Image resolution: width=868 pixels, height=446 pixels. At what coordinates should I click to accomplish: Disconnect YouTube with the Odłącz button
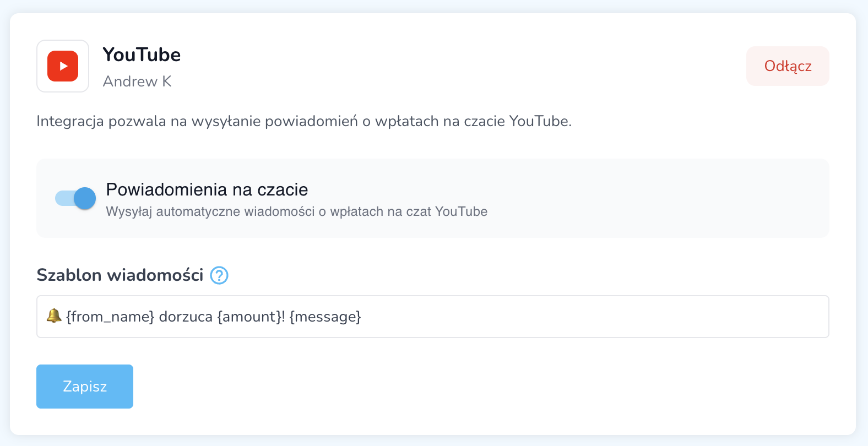pyautogui.click(x=788, y=66)
